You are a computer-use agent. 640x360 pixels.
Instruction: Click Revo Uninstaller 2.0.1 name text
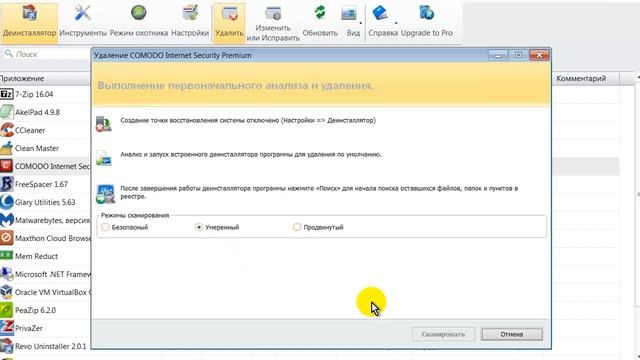coord(51,346)
